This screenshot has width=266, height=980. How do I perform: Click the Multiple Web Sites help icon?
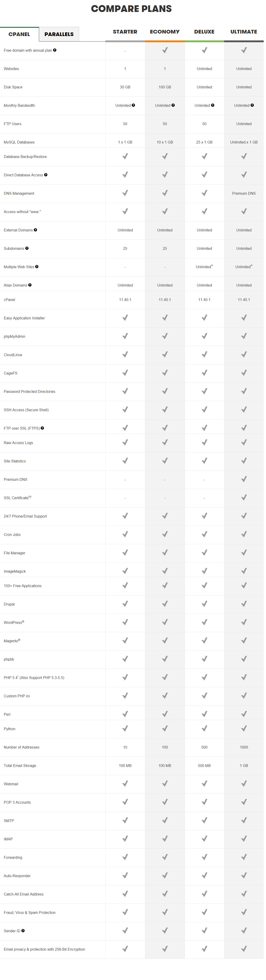coord(37,267)
